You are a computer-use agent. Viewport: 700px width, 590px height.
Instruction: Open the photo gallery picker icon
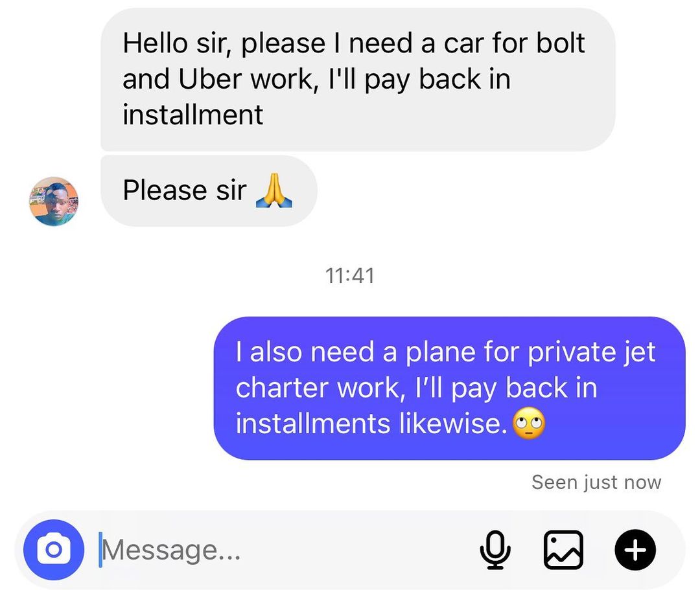pos(563,550)
